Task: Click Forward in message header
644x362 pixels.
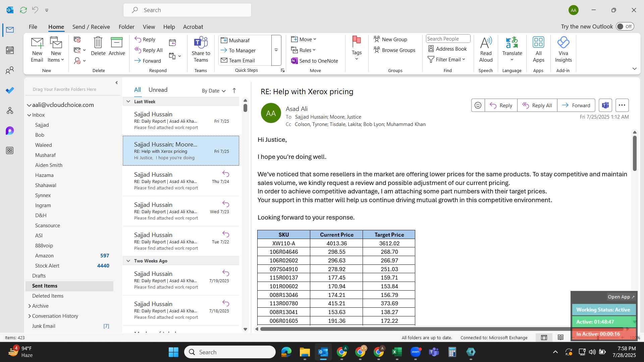Action: coord(576,105)
